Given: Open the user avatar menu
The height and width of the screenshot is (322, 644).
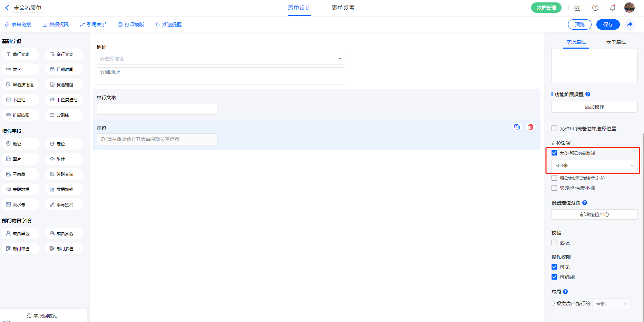Looking at the screenshot, I should click(x=629, y=8).
